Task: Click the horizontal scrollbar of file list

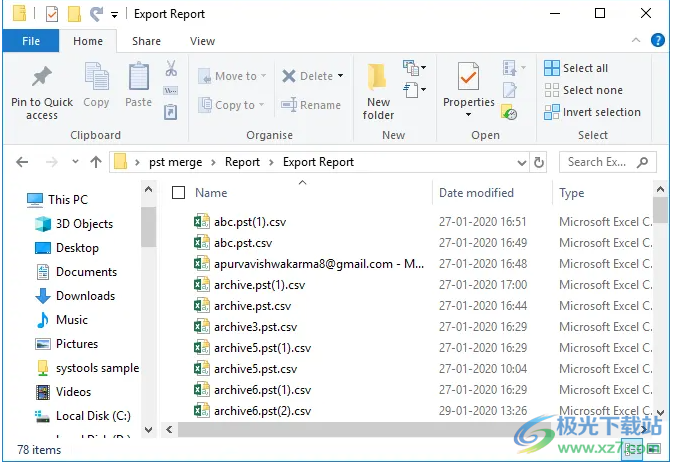Action: [x=400, y=429]
